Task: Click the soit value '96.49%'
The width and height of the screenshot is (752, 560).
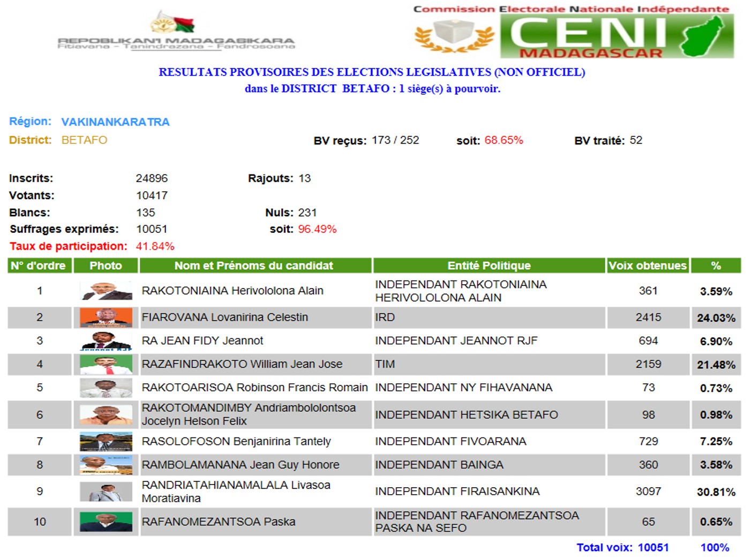Action: 317,229
